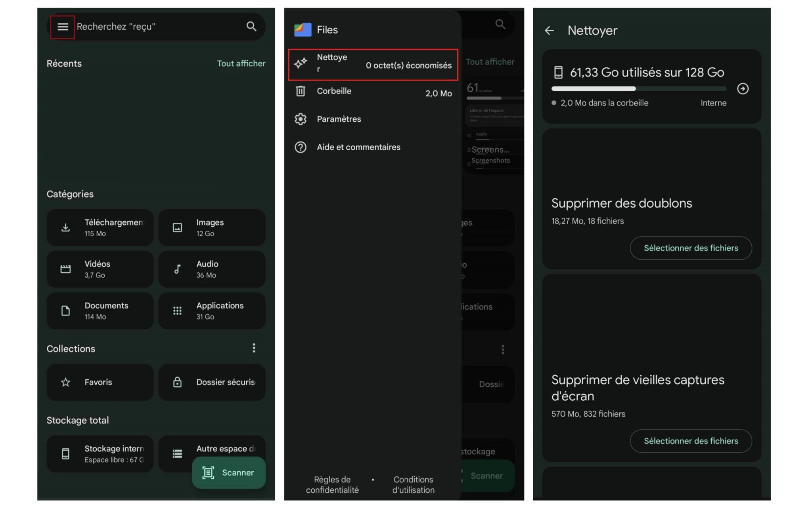Open the hamburger menu
The width and height of the screenshot is (812, 505).
pos(63,26)
